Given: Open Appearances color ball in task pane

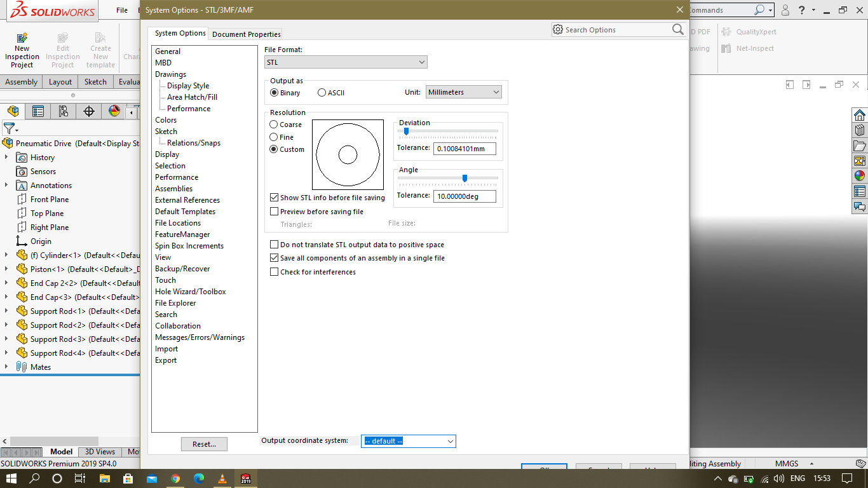Looking at the screenshot, I should pyautogui.click(x=860, y=176).
